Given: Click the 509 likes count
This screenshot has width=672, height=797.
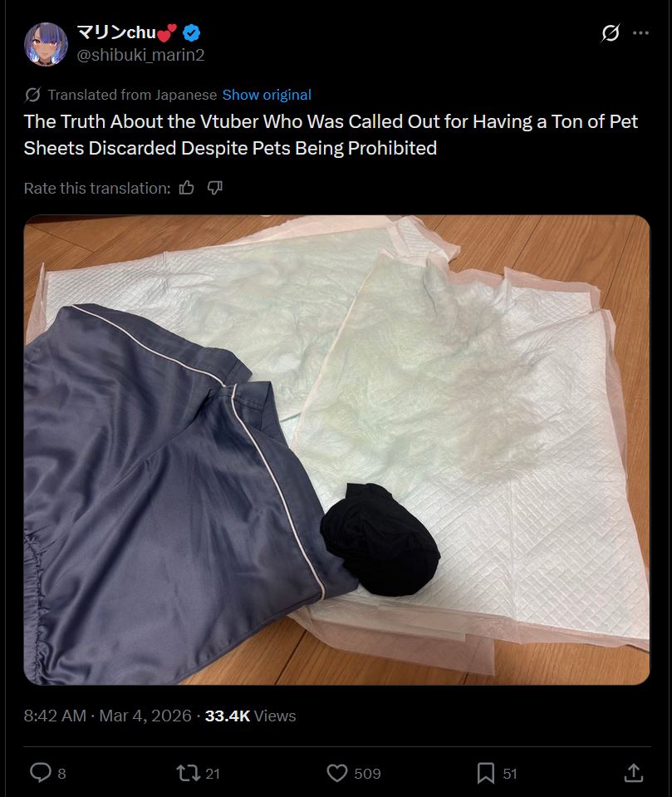Looking at the screenshot, I should pyautogui.click(x=367, y=774).
